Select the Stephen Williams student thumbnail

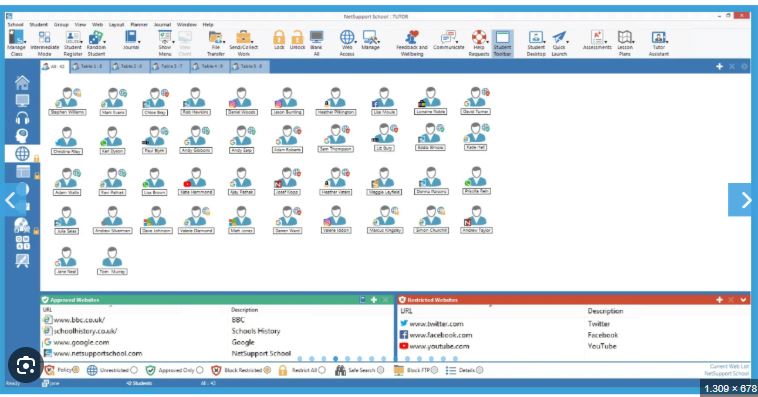click(67, 101)
